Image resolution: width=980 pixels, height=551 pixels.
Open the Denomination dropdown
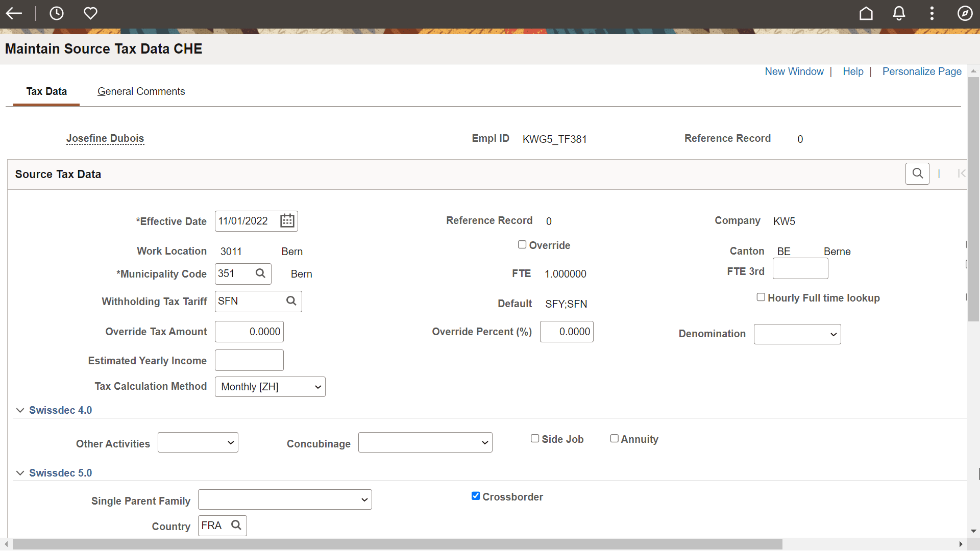(x=797, y=334)
